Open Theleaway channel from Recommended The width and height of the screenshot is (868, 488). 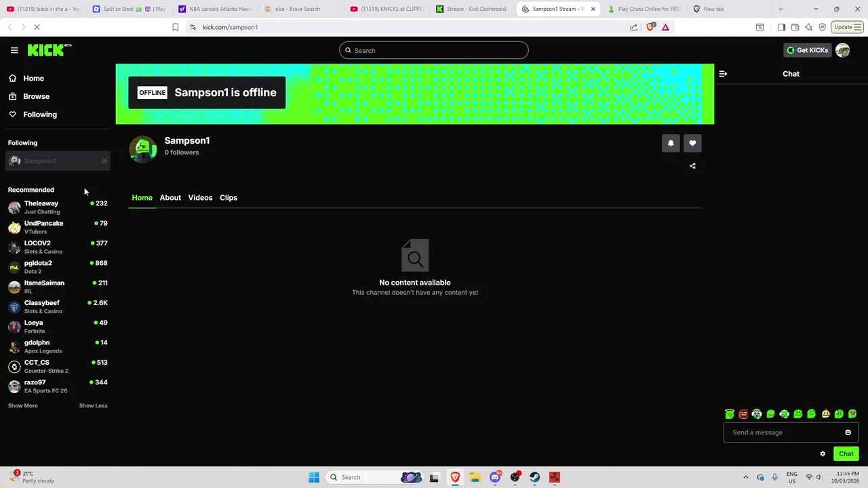pos(58,207)
